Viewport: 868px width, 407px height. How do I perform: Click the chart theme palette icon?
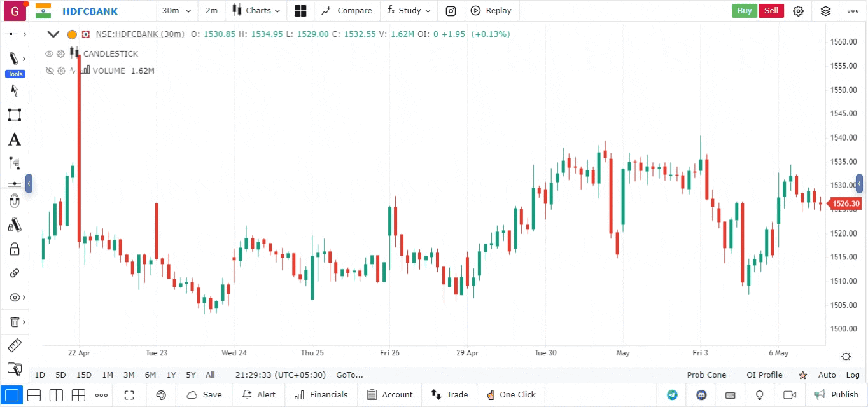pos(161,395)
